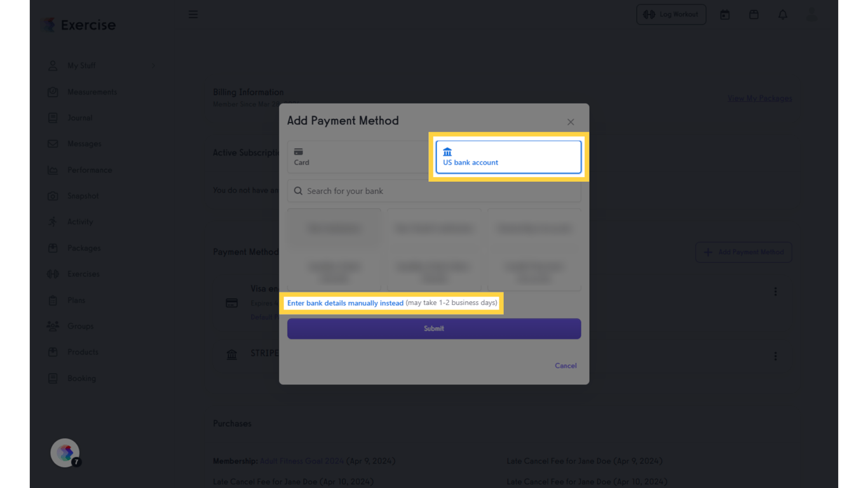Open the hamburger menu
The image size is (868, 488).
tap(193, 14)
